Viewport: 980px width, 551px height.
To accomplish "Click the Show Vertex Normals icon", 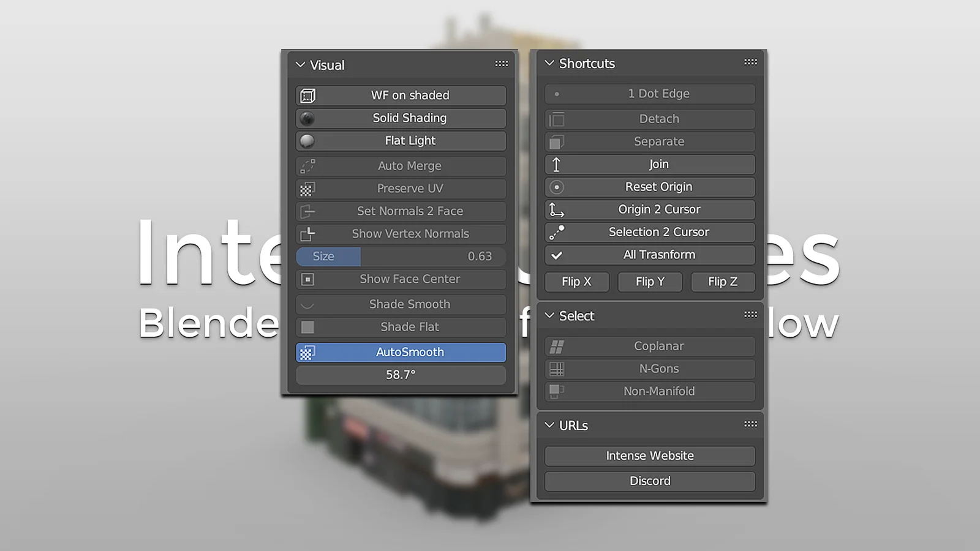I will (307, 233).
